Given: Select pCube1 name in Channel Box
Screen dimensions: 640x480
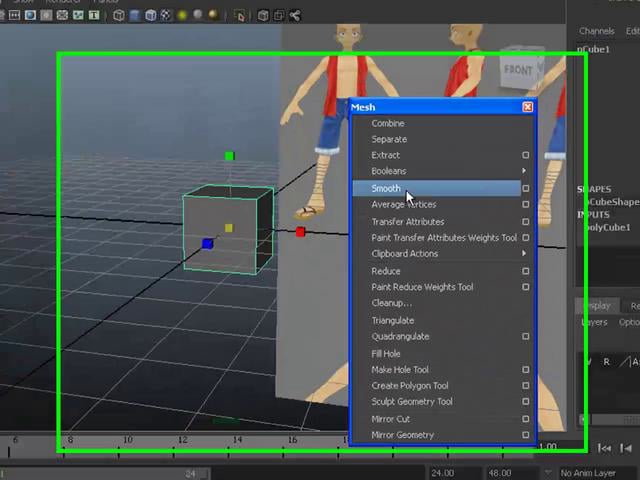Looking at the screenshot, I should coord(593,49).
